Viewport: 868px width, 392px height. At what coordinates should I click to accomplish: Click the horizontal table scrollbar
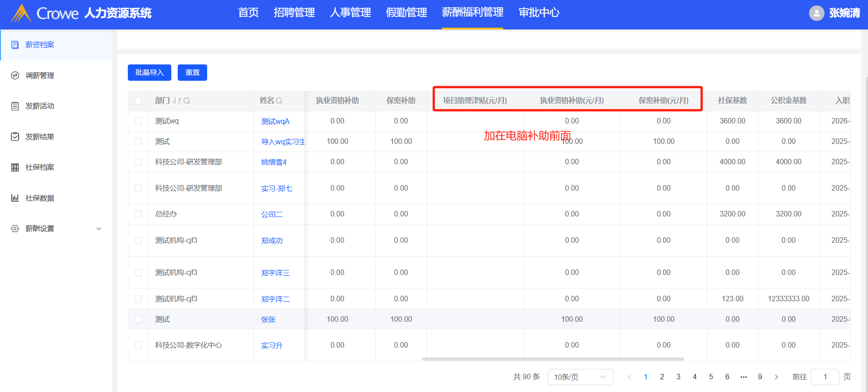pos(553,359)
